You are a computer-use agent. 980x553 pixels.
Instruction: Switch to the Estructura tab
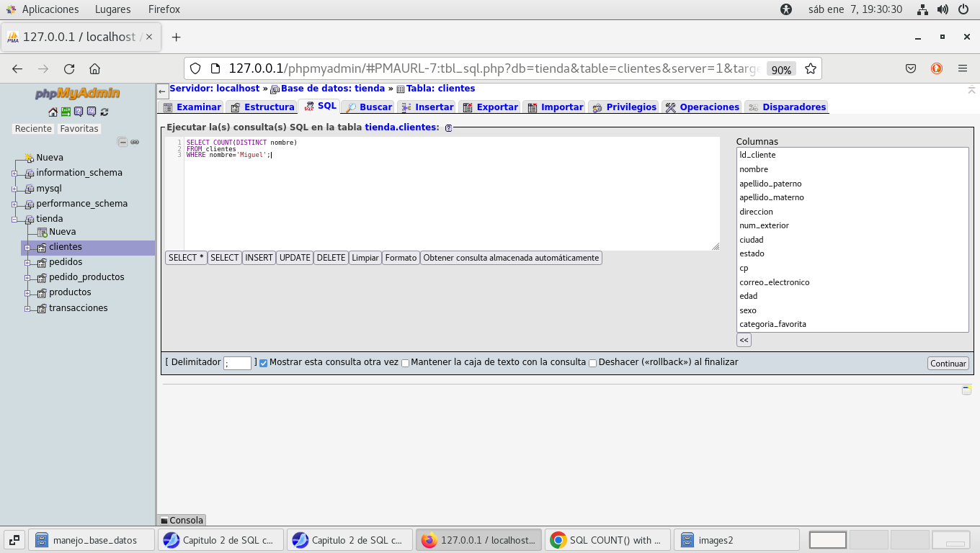tap(262, 107)
